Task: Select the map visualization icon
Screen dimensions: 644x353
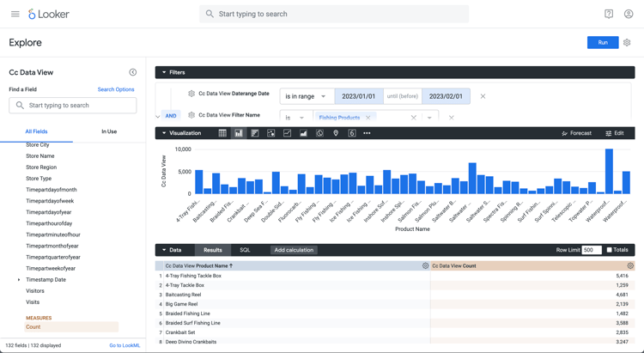Action: click(336, 133)
